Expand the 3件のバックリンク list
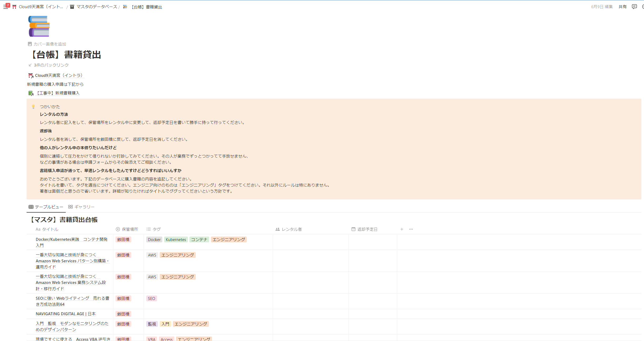The width and height of the screenshot is (644, 341). point(49,65)
